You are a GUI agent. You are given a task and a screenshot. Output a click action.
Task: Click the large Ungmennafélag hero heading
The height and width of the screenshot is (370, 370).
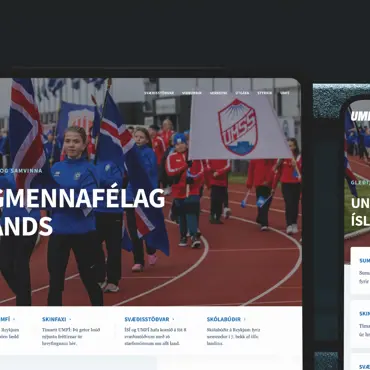pyautogui.click(x=82, y=212)
